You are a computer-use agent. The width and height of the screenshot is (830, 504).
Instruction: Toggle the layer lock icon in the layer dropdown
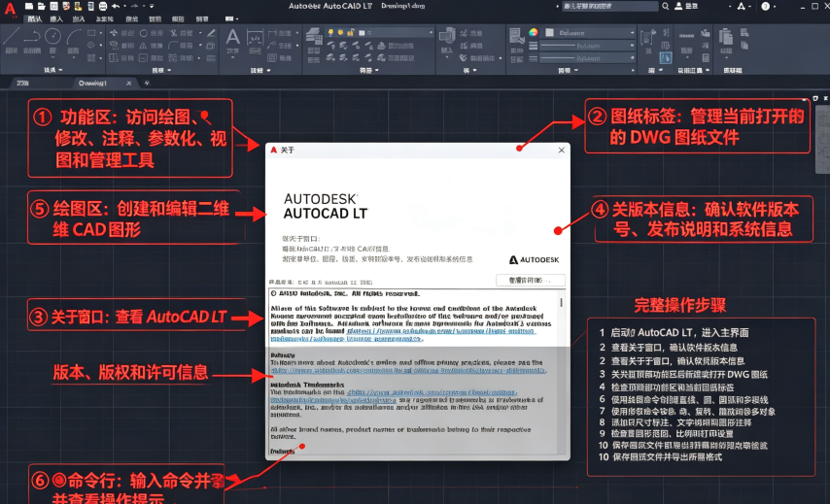click(351, 33)
